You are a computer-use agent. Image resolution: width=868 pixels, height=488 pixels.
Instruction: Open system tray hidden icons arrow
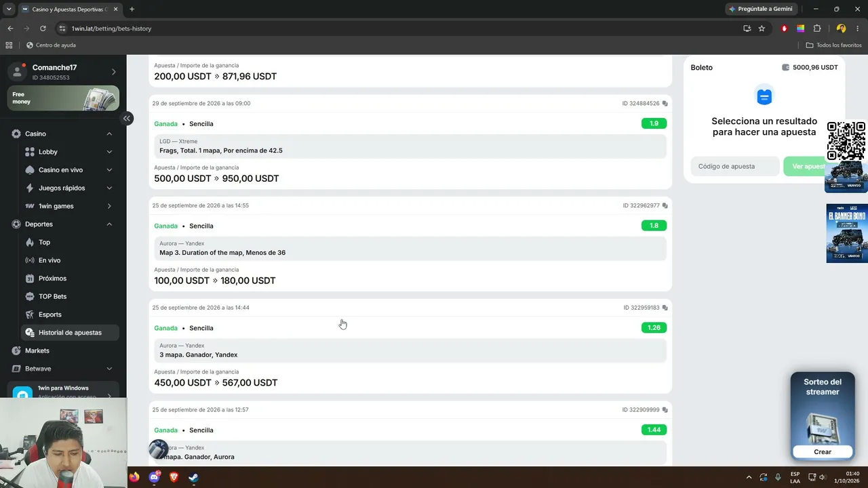pyautogui.click(x=749, y=477)
